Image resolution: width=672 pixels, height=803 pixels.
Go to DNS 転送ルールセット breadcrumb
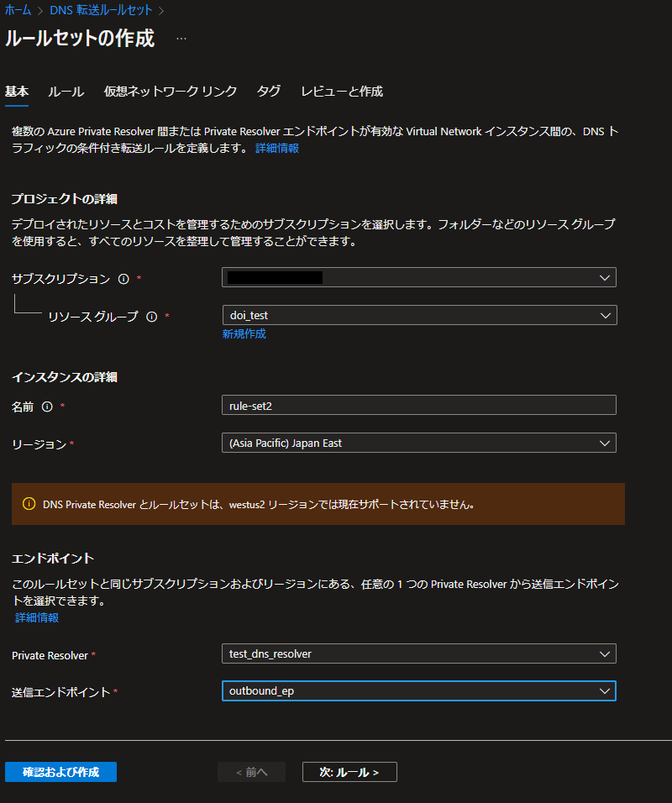coord(101,10)
